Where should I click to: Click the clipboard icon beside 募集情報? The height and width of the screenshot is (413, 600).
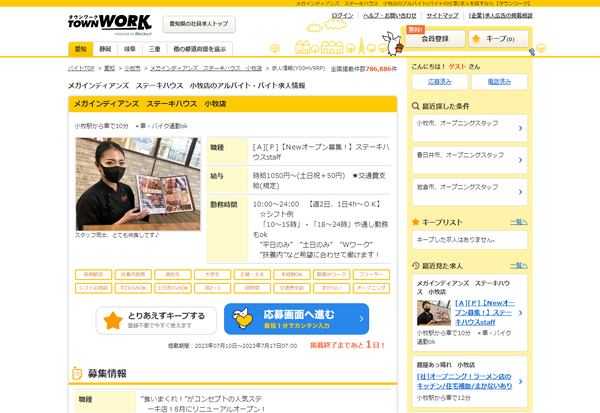[77, 373]
